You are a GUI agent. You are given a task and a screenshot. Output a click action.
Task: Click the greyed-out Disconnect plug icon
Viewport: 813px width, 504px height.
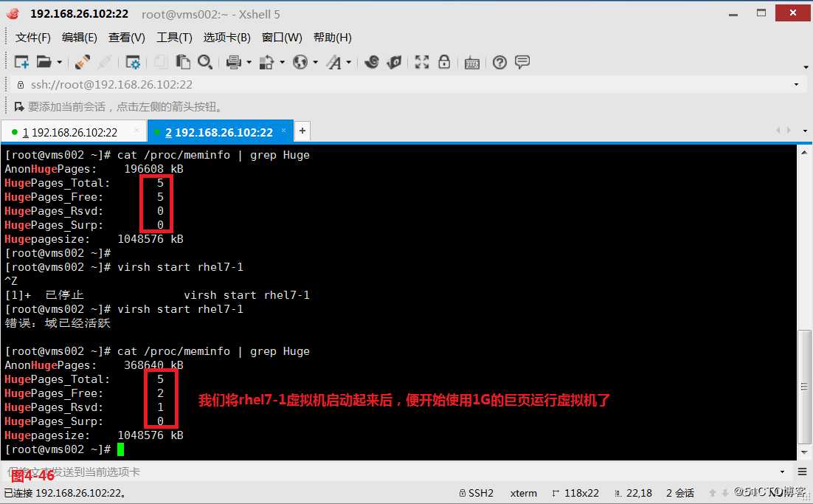104,62
